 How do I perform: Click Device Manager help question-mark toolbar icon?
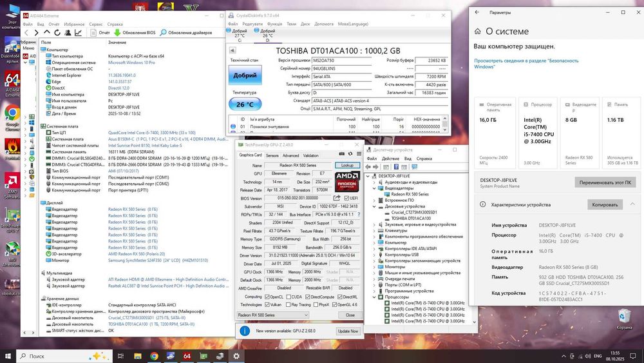pos(396,167)
